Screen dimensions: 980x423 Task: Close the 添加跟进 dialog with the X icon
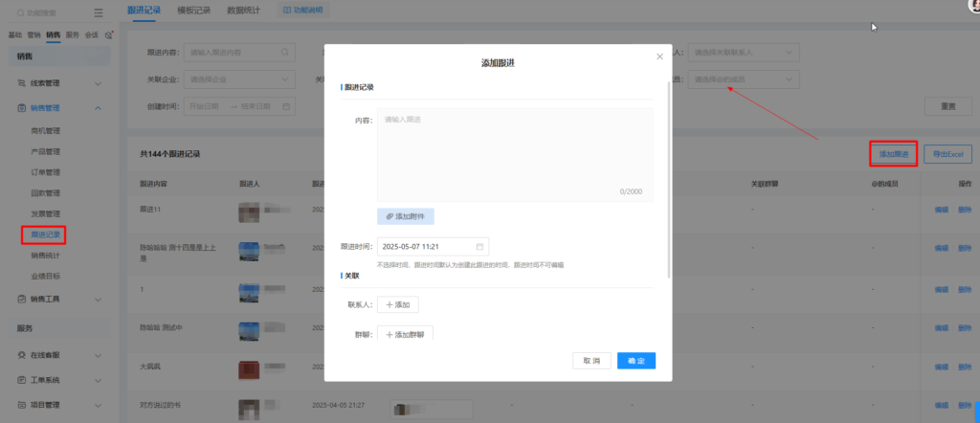point(659,56)
